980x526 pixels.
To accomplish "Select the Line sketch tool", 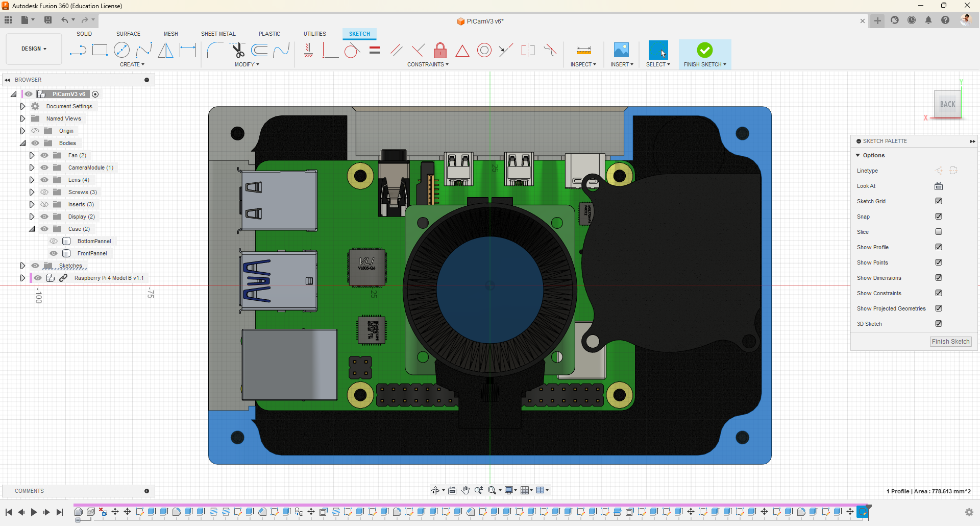I will tap(78, 50).
